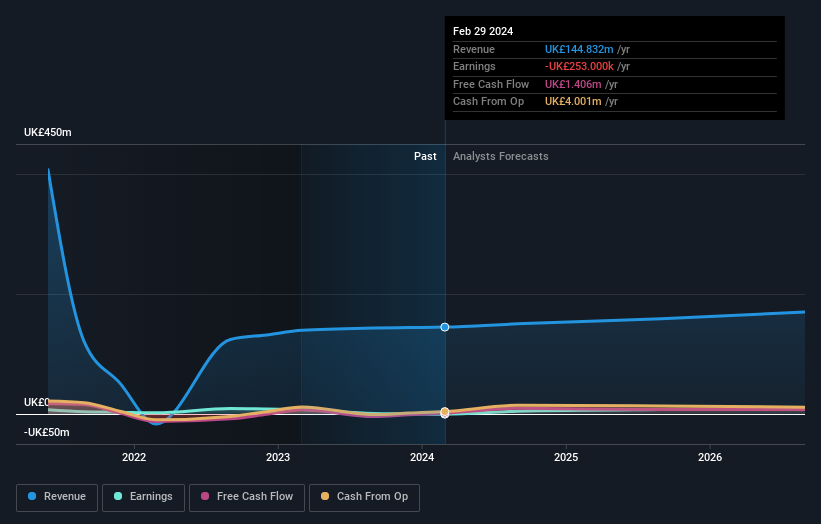821x524 pixels.
Task: Click the Revenue row label in tooltip
Action: coord(474,49)
